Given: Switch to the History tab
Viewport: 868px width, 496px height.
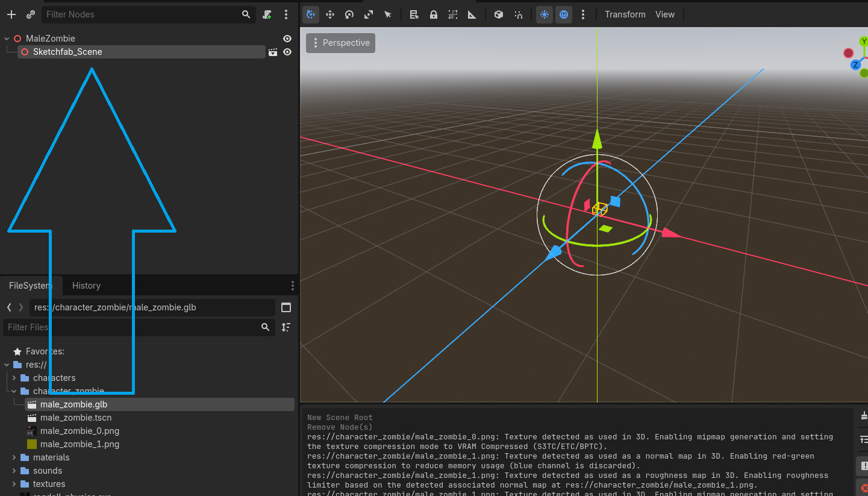Looking at the screenshot, I should coord(86,286).
